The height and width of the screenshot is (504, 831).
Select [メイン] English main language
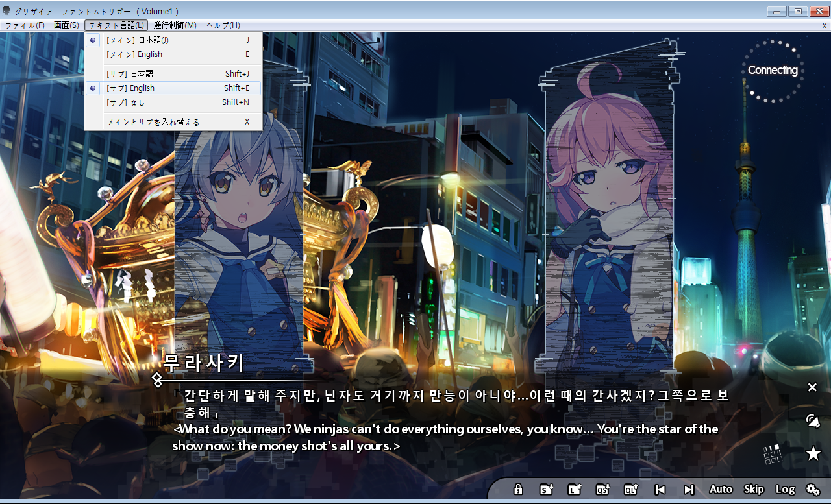coord(173,54)
